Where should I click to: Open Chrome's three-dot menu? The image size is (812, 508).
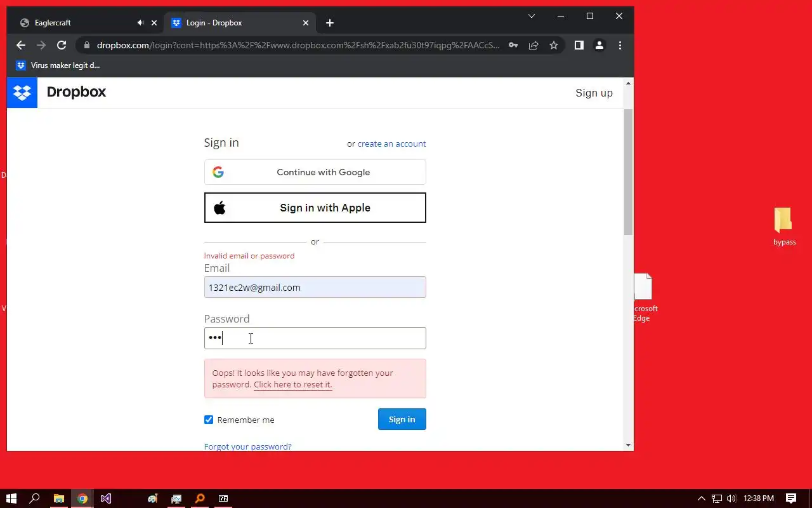(x=620, y=45)
